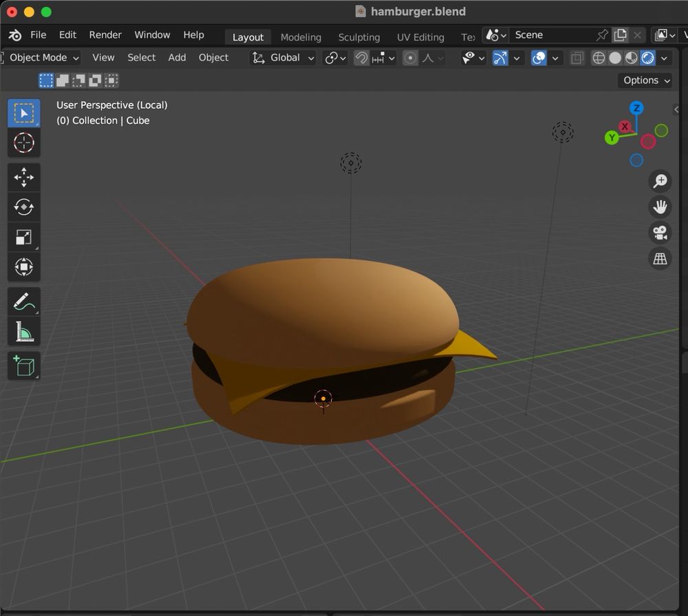The image size is (688, 616).
Task: Enable proportional editing
Action: (411, 58)
